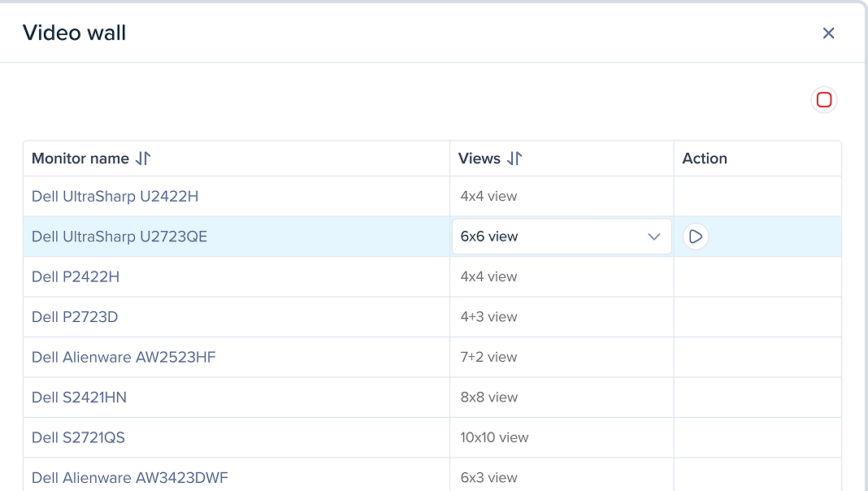Sort by Views column
The image size is (868, 491).
point(514,159)
